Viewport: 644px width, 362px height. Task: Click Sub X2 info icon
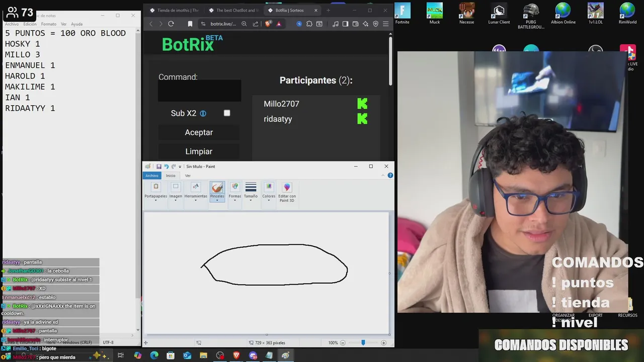coord(203,114)
